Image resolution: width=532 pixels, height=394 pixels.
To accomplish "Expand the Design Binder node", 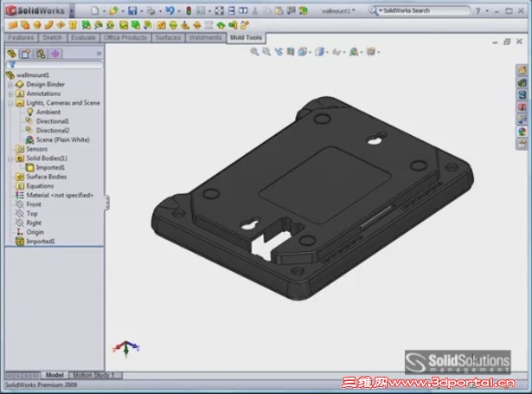I will pyautogui.click(x=10, y=85).
